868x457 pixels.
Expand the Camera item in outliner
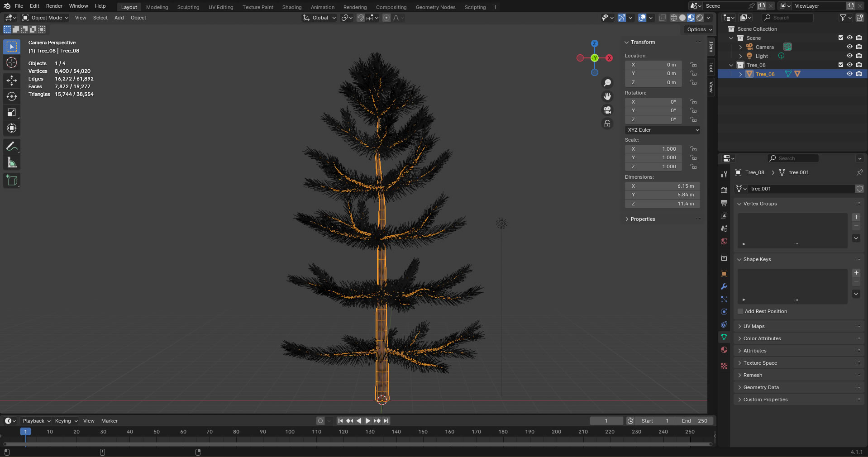740,47
